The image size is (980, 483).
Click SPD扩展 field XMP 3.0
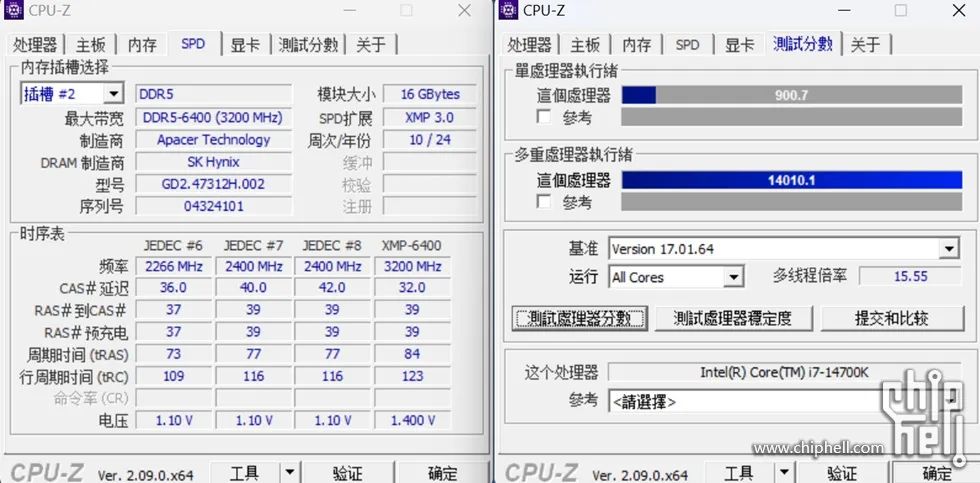coord(430,117)
